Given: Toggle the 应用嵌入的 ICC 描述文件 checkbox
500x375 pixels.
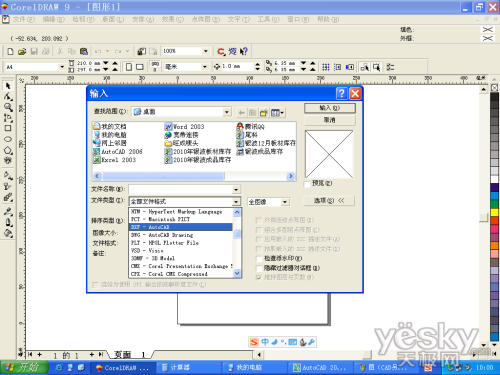Looking at the screenshot, I should pyautogui.click(x=259, y=239).
